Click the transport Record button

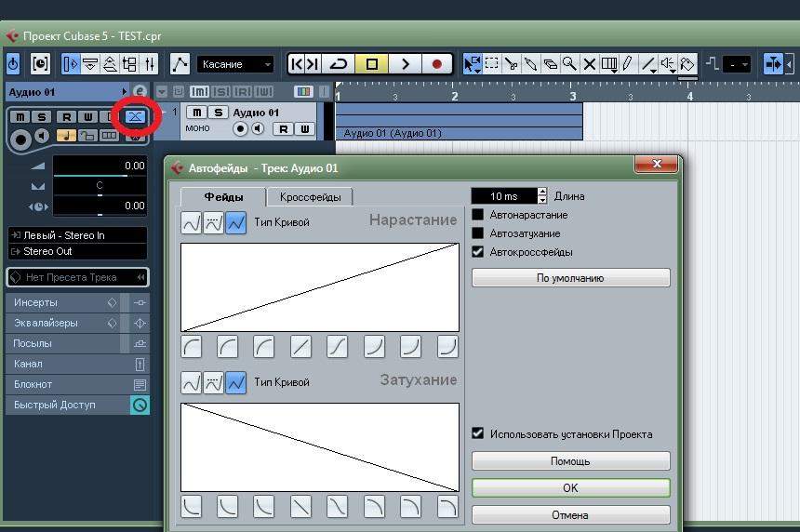436,64
